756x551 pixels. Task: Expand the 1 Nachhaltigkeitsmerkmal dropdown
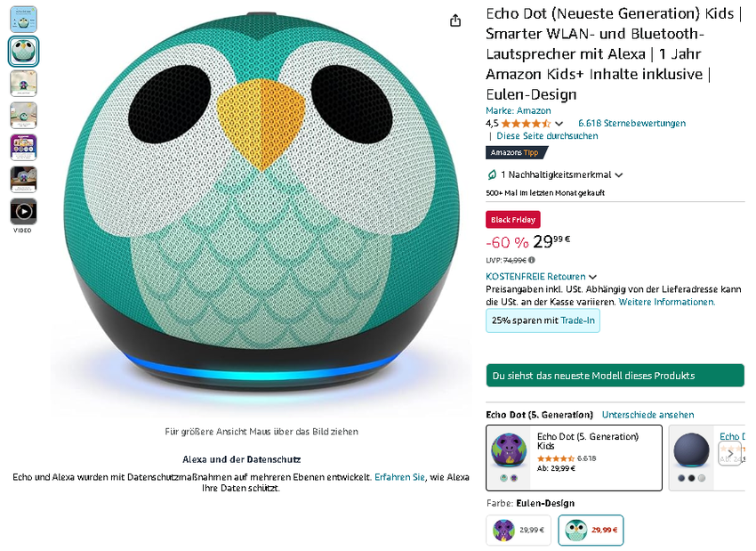[x=619, y=175]
